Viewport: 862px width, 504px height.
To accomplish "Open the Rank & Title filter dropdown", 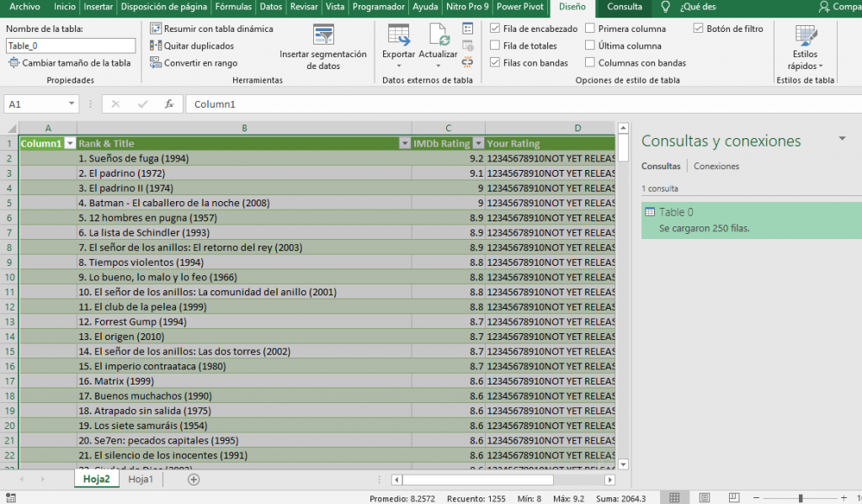I will (x=405, y=143).
